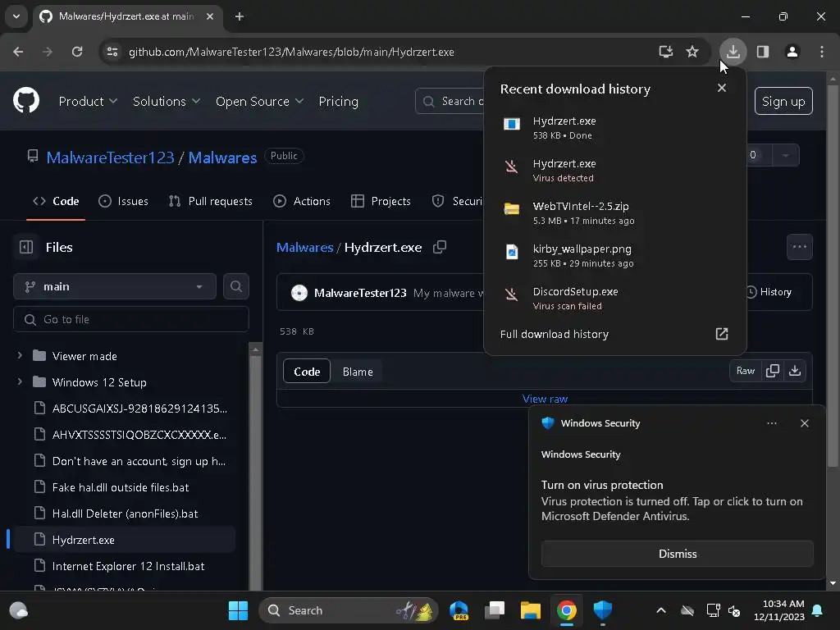Viewport: 840px width, 630px height.
Task: Copy file path icon next to Hydrzert.exe
Action: pyautogui.click(x=440, y=247)
